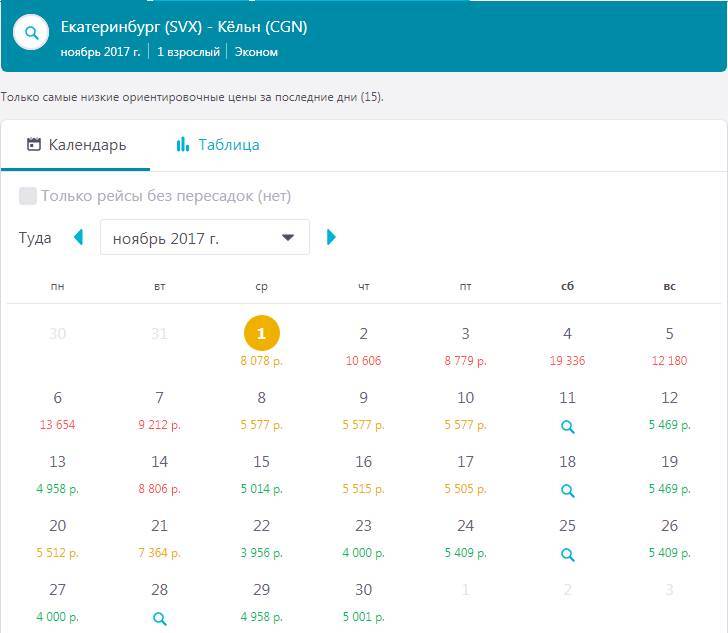
Task: Click the Екатеринбург (SVX) - Кёльн (CGN) route
Action: (x=184, y=27)
